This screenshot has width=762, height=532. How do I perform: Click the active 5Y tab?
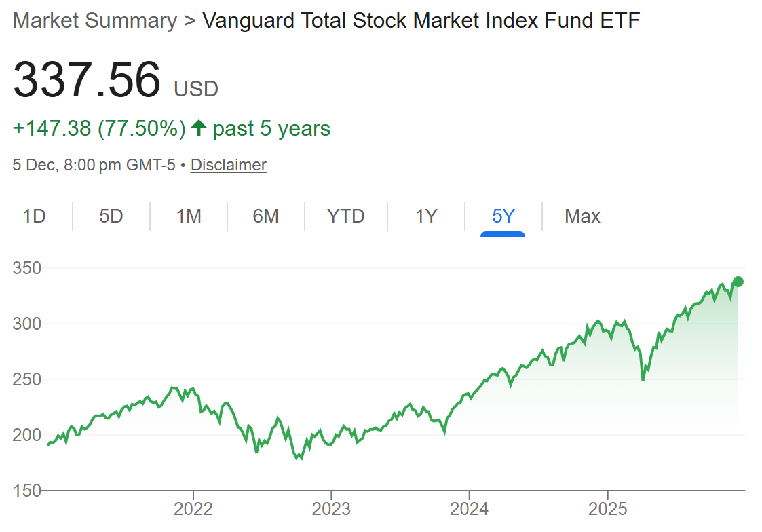coord(503,216)
